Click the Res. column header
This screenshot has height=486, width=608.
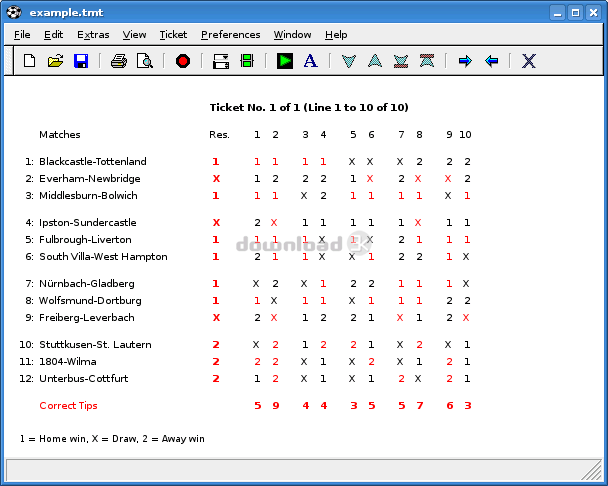pyautogui.click(x=219, y=135)
